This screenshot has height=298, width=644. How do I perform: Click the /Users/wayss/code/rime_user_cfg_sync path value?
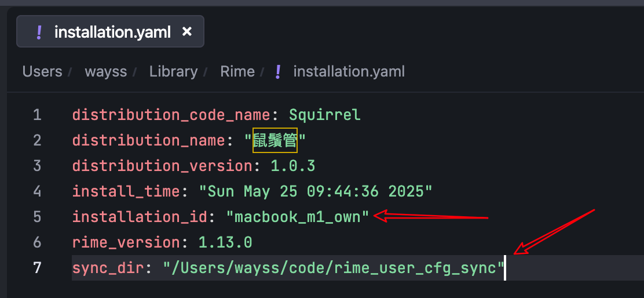(x=334, y=268)
